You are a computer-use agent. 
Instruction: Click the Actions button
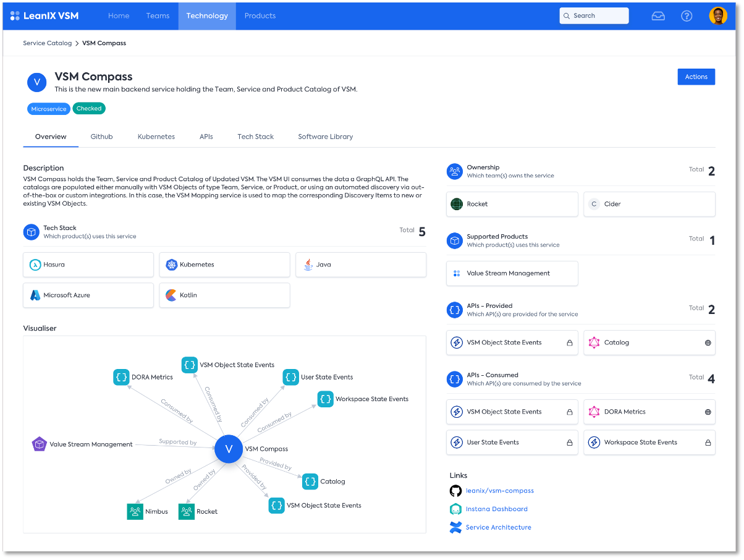click(696, 77)
